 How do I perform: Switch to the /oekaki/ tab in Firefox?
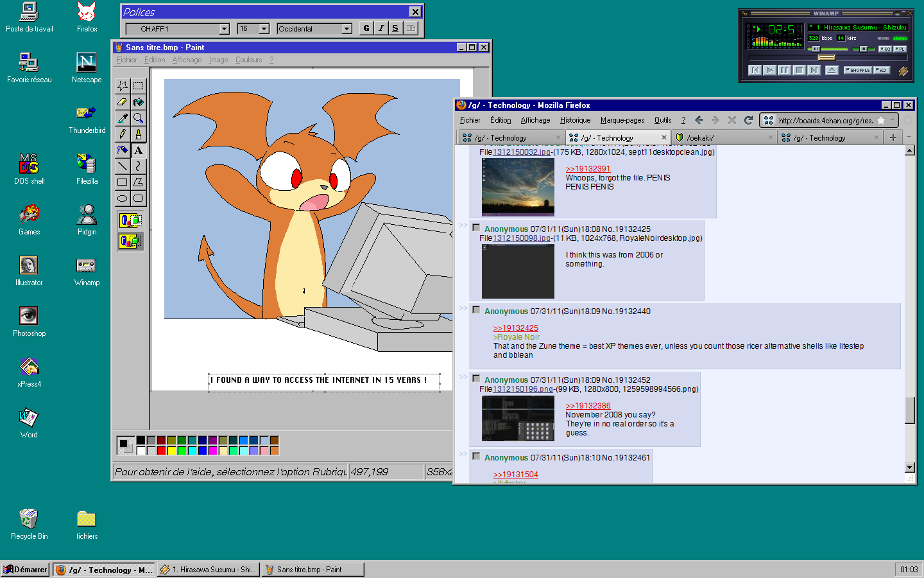tap(725, 137)
